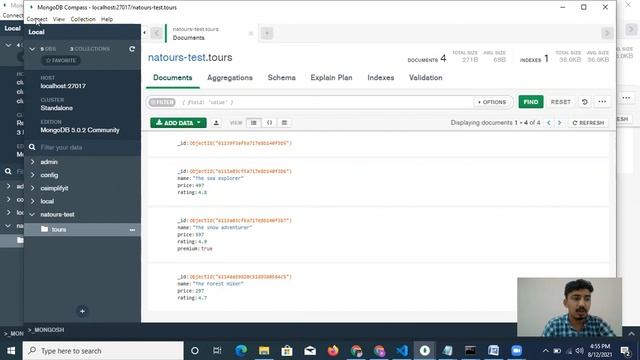Refresh the databases list in sidebar
The width and height of the screenshot is (640, 360).
[x=132, y=49]
